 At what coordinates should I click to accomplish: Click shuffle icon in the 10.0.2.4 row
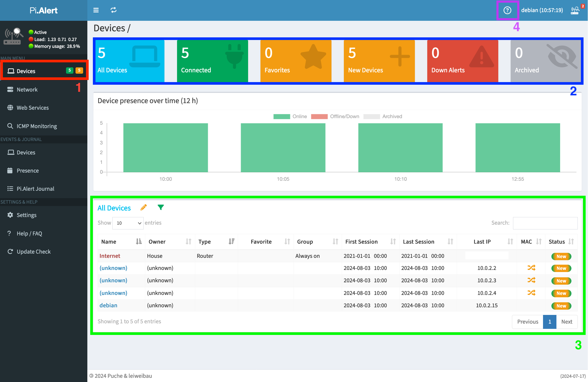coord(531,293)
